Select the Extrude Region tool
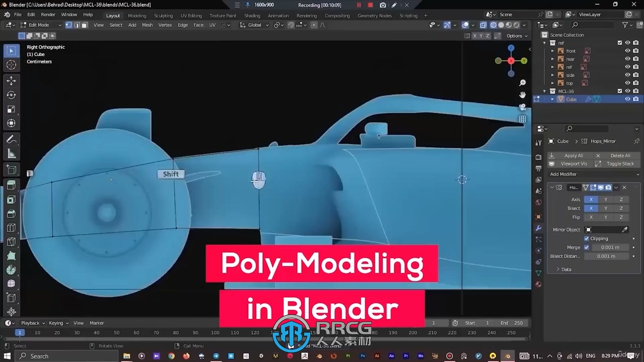 (x=11, y=186)
